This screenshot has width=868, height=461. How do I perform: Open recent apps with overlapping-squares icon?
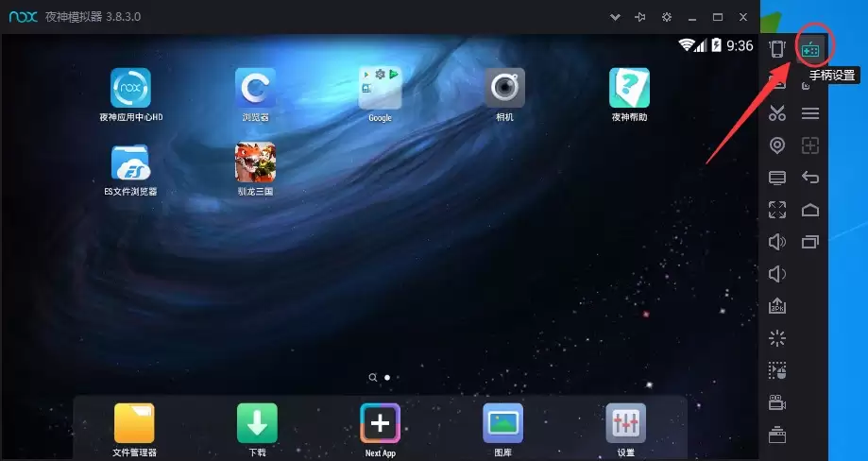(810, 242)
